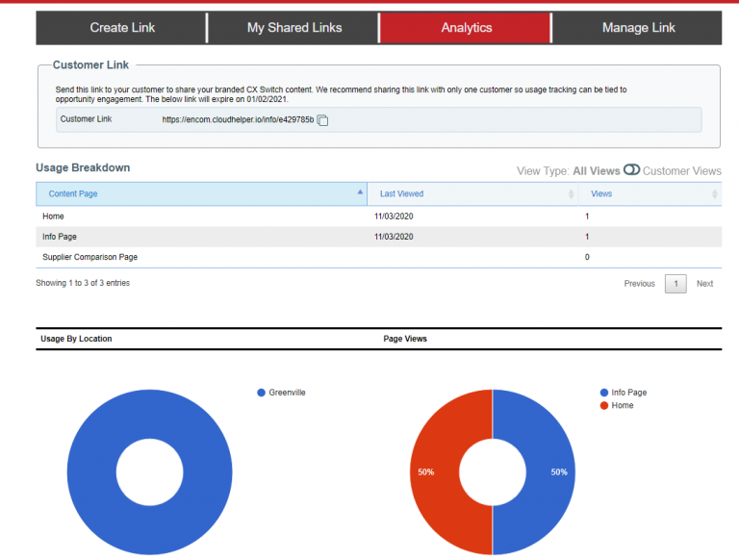Click the Greenville legend label
Image resolution: width=739 pixels, height=560 pixels.
pos(287,393)
